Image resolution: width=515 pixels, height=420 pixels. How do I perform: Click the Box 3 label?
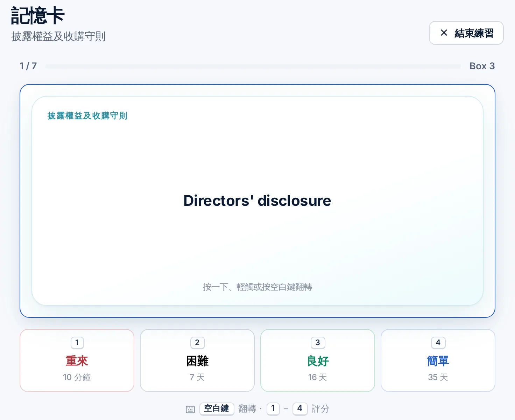click(482, 66)
